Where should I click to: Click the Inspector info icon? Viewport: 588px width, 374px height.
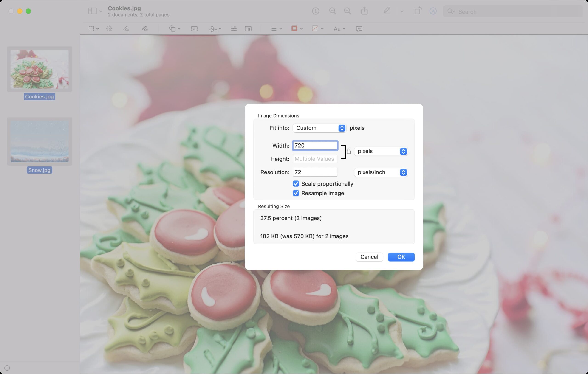[x=316, y=11]
